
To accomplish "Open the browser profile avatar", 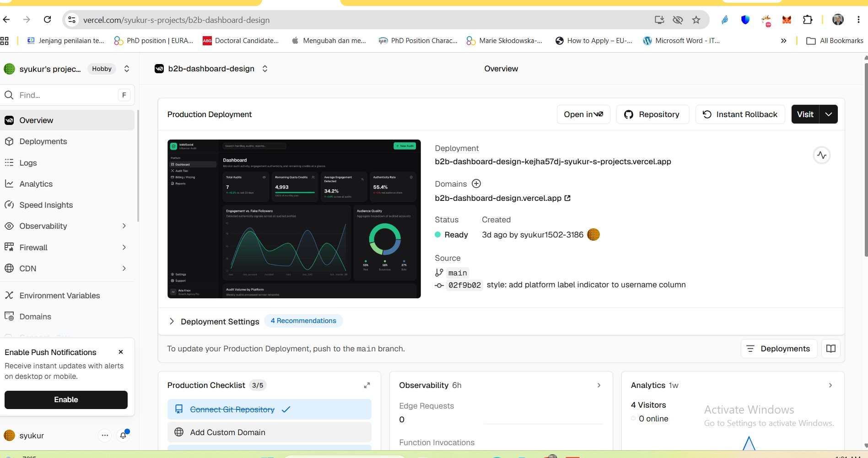I will point(838,19).
